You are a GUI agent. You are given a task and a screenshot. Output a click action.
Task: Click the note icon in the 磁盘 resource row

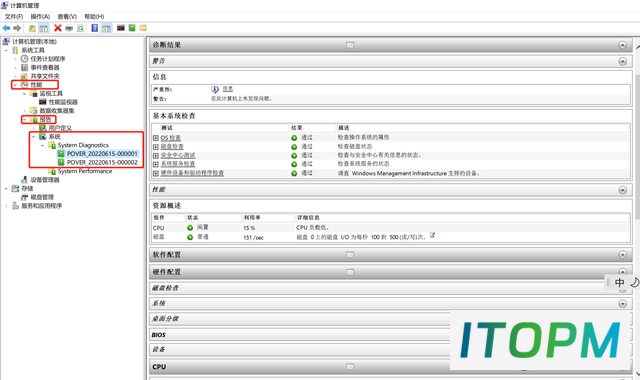click(433, 235)
